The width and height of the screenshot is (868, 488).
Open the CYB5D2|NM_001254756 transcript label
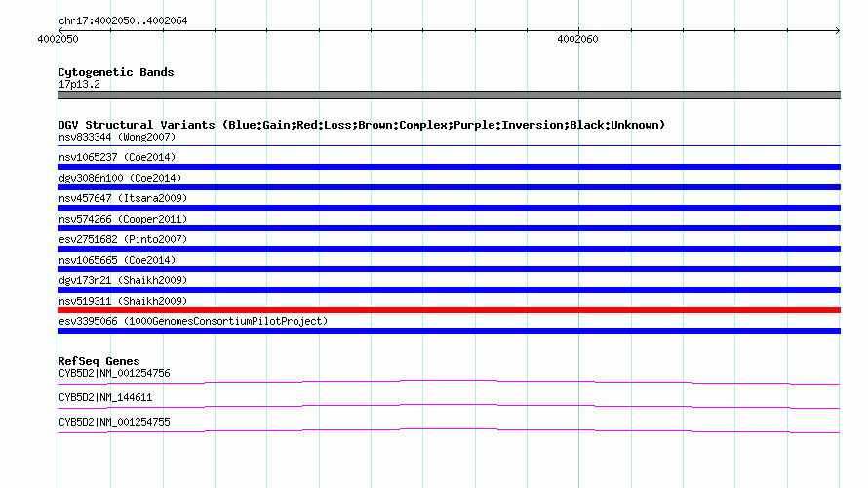114,374
